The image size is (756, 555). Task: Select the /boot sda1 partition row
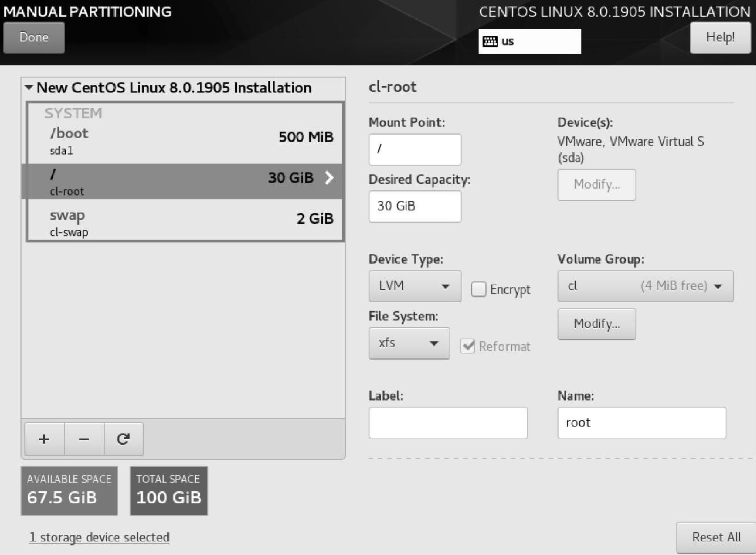(x=185, y=141)
